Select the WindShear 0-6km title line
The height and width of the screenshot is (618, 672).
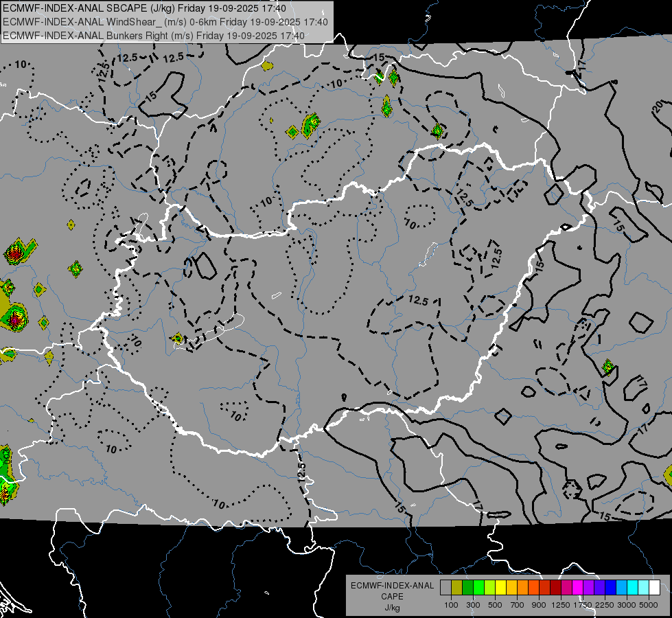(165, 22)
